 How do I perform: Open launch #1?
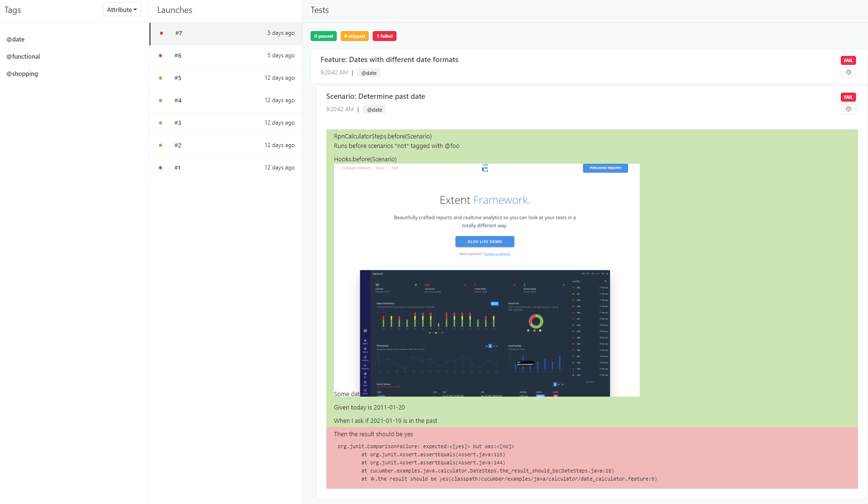[226, 168]
